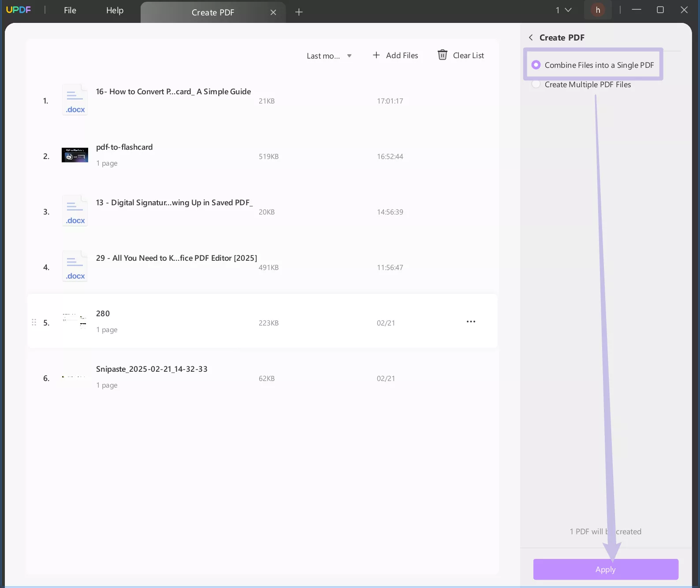Switch to the Create PDF tab
Screen dimensions: 700x588
213,12
